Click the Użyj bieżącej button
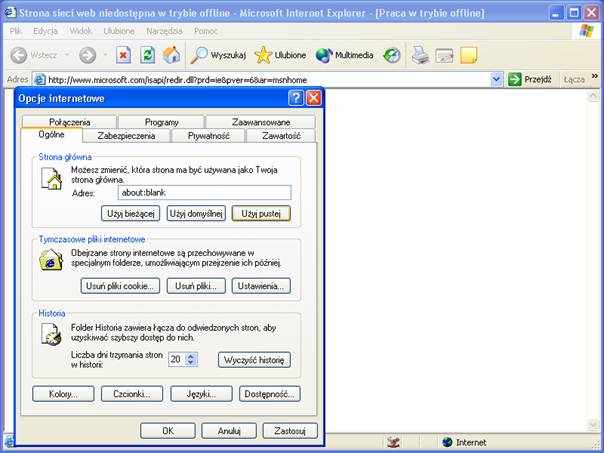The height and width of the screenshot is (453, 604). 131,213
